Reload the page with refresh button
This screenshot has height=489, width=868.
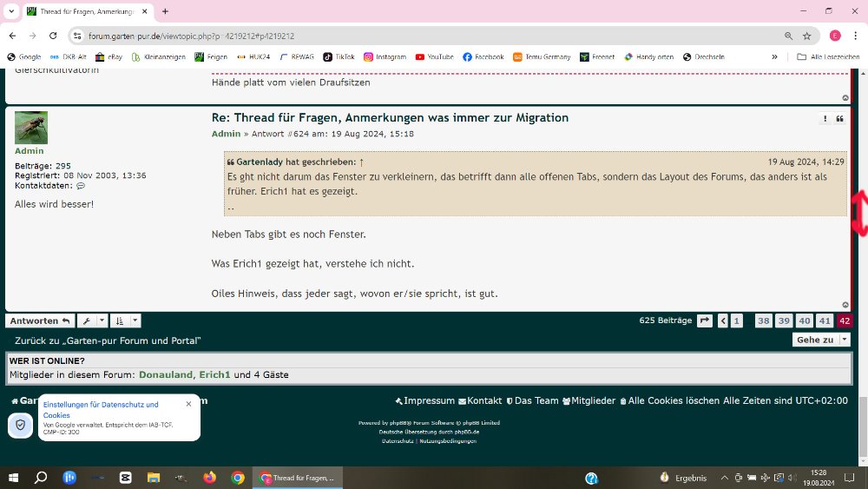(53, 36)
